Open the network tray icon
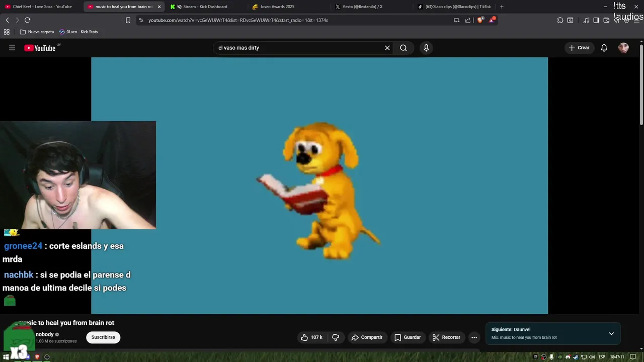Viewport: 644px width, 362px height. pyautogui.click(x=584, y=357)
